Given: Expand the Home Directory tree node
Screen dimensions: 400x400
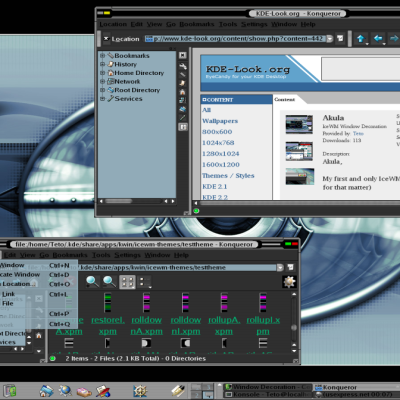Looking at the screenshot, I should point(103,73).
